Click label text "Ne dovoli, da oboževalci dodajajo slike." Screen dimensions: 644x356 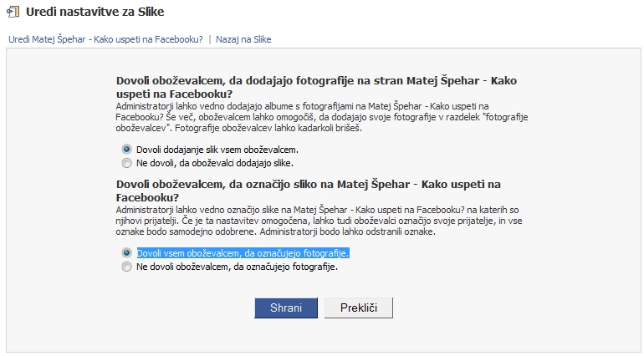click(215, 163)
